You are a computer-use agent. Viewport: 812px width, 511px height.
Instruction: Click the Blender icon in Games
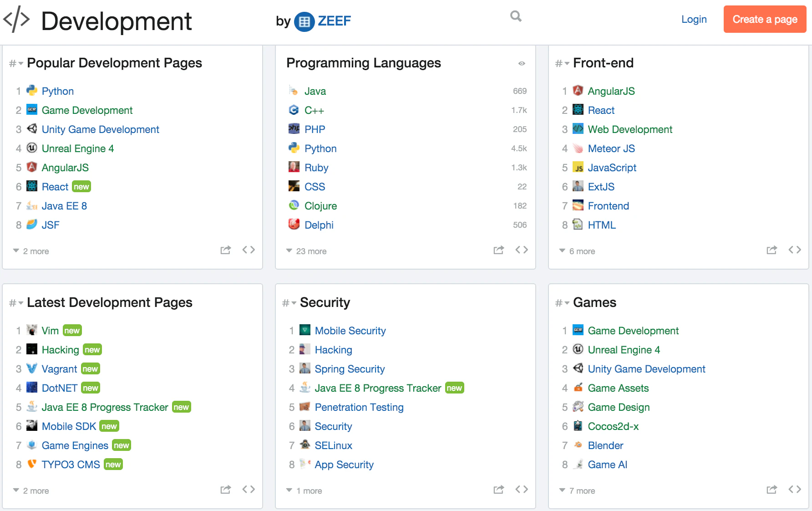point(578,445)
